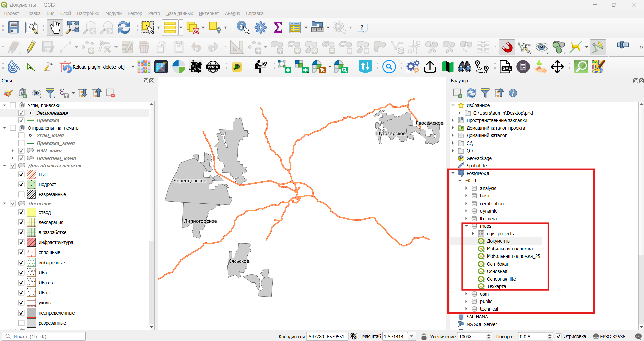
Task: Click the Identify Features tool icon
Action: point(243,27)
